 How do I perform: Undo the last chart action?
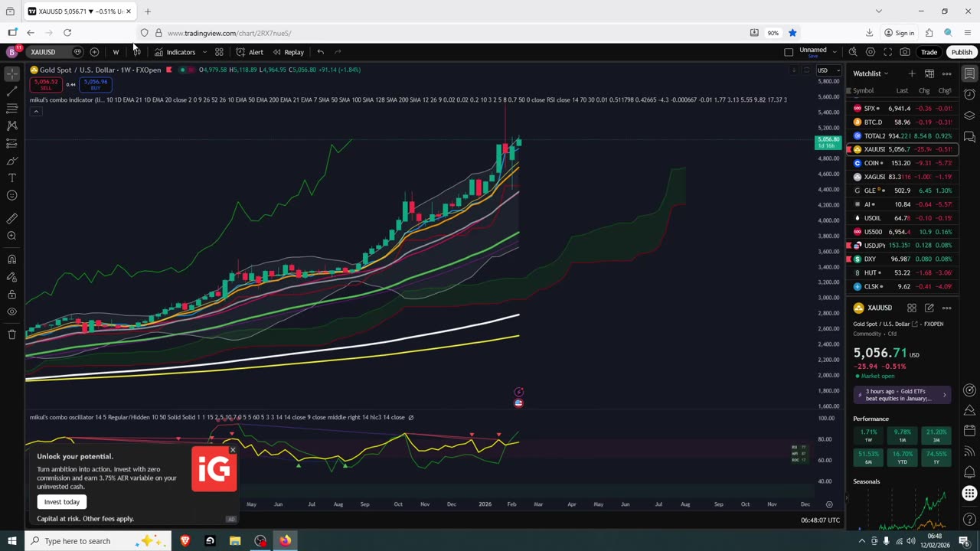320,52
